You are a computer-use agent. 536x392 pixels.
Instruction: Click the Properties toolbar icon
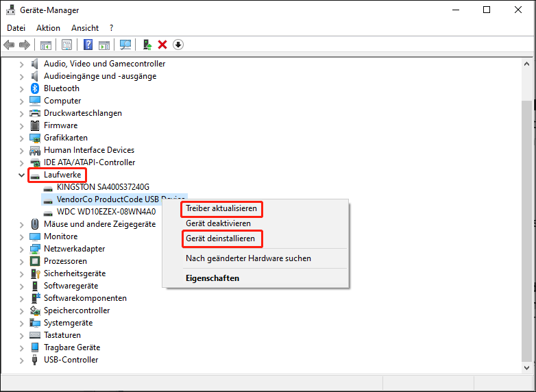pos(66,45)
